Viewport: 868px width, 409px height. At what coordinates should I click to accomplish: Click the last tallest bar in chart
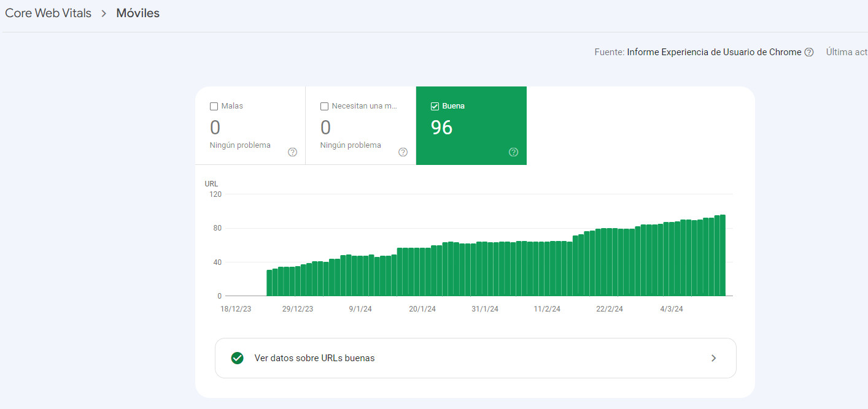723,258
